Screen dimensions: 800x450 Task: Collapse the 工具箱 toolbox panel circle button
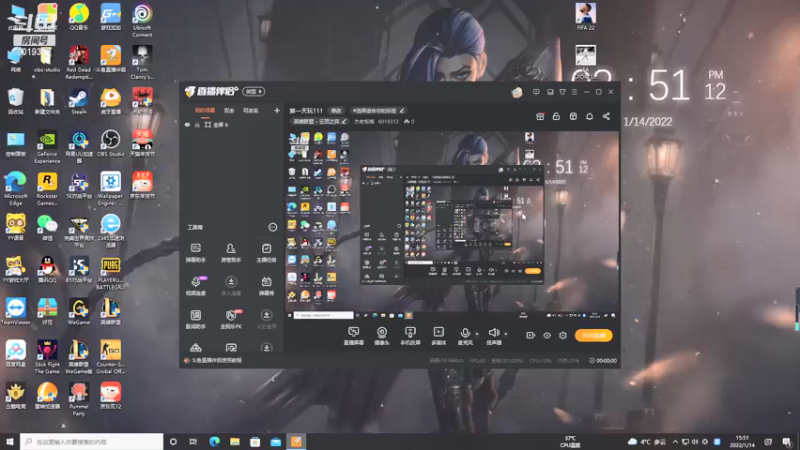tap(272, 227)
